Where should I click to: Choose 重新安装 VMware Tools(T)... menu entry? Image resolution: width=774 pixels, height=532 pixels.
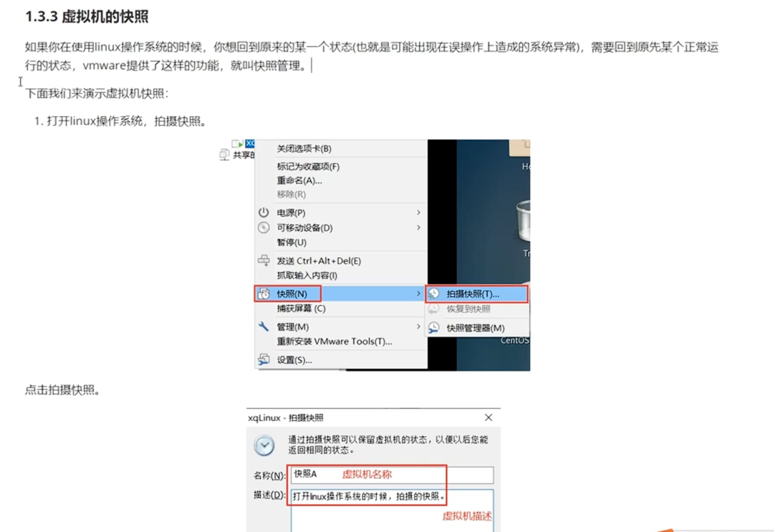(x=341, y=341)
